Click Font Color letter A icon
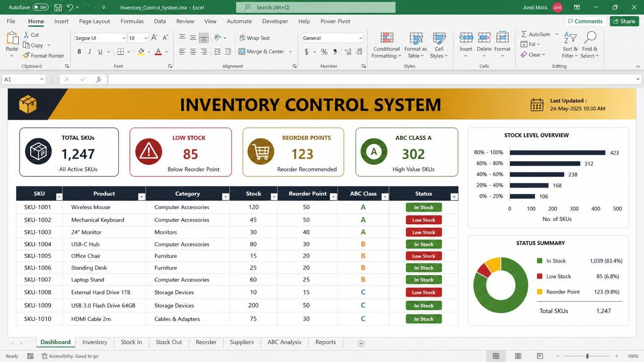The image size is (644, 362). click(x=158, y=52)
